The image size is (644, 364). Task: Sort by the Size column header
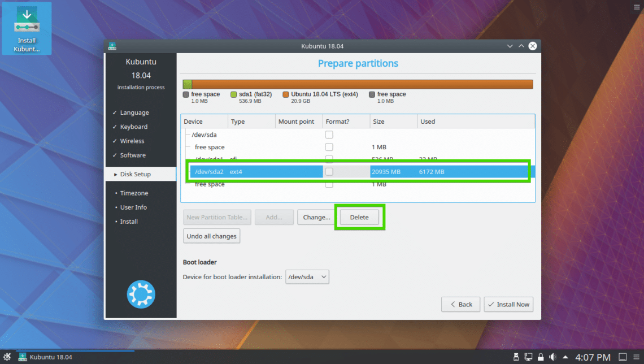[394, 122]
